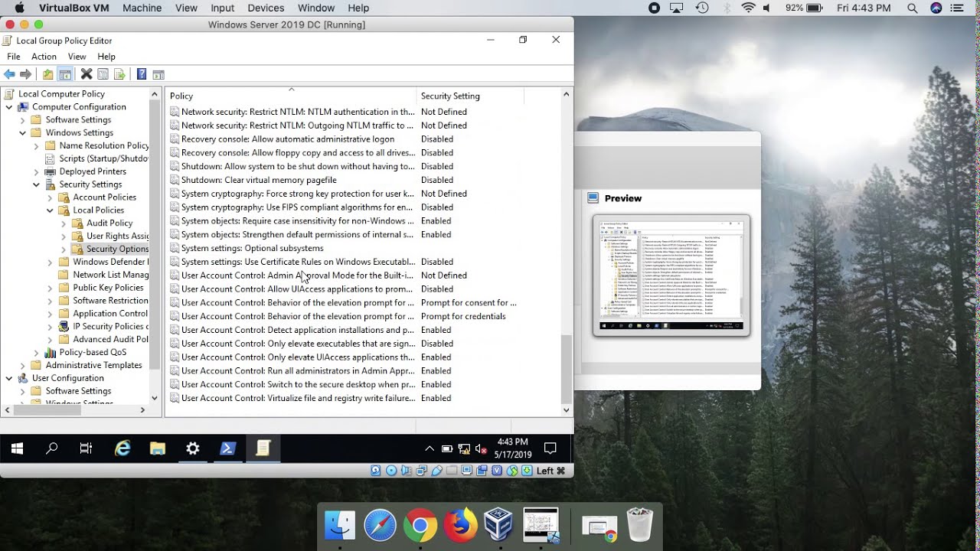Click the policy list vertical scrollbar thumb

(x=567, y=368)
